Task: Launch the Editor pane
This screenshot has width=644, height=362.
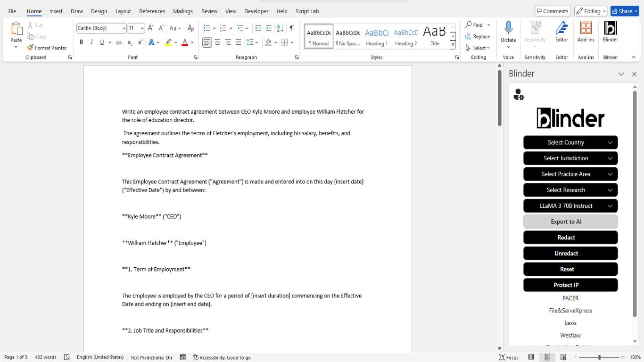Action: coord(561,33)
